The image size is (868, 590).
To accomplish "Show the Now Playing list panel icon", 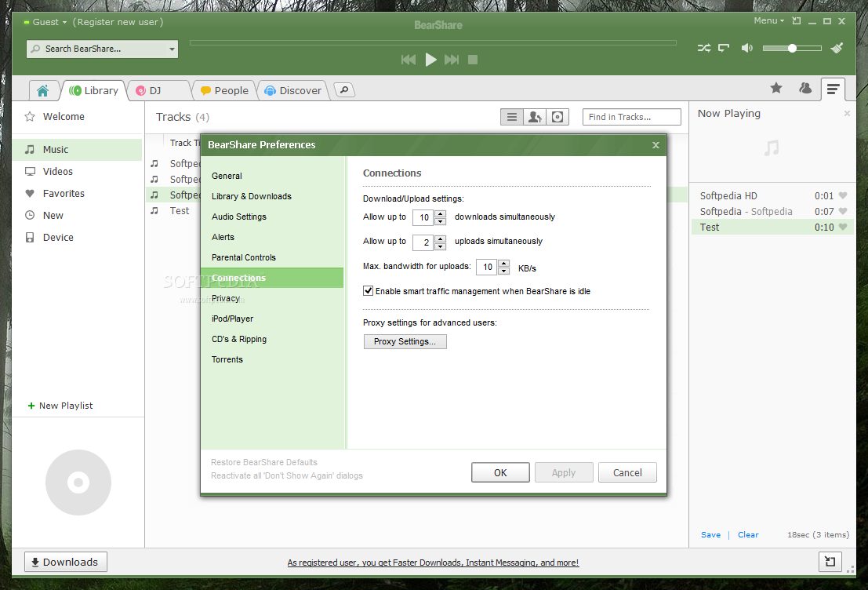I will tap(833, 89).
